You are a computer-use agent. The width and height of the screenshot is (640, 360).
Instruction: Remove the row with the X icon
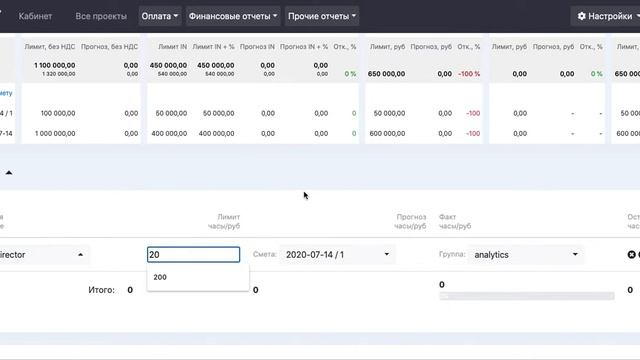click(631, 255)
